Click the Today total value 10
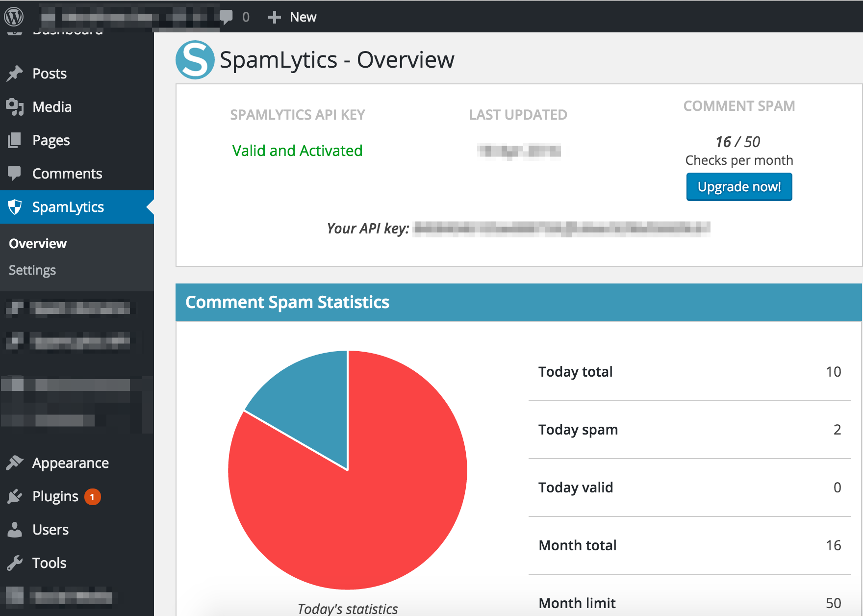Screen dimensions: 863x616 [x=834, y=372]
